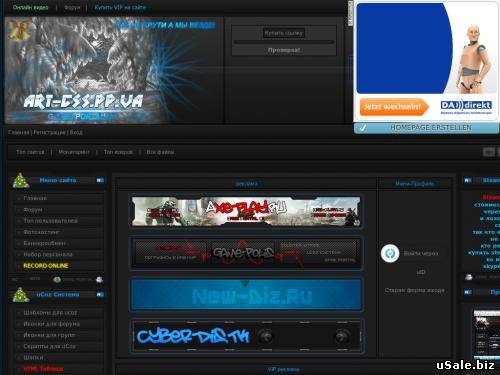Click the checkmark icon beside HOMEPAGE ERSTELLEN
Viewport: 500px width, 375px height.
click(x=362, y=128)
